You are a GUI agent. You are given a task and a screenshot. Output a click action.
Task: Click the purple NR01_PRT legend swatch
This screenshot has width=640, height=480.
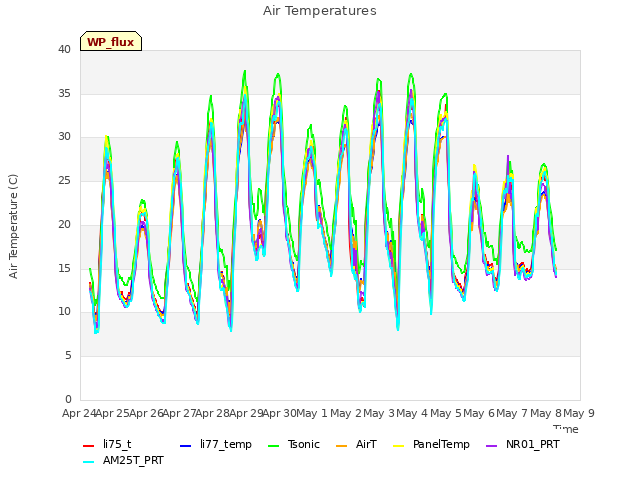[x=492, y=445]
